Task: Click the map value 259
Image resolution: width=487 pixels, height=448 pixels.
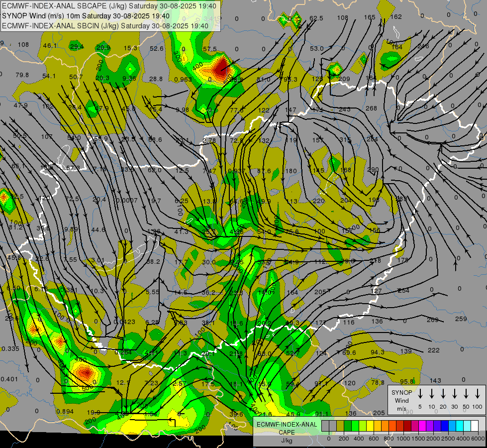Action: coord(461,319)
